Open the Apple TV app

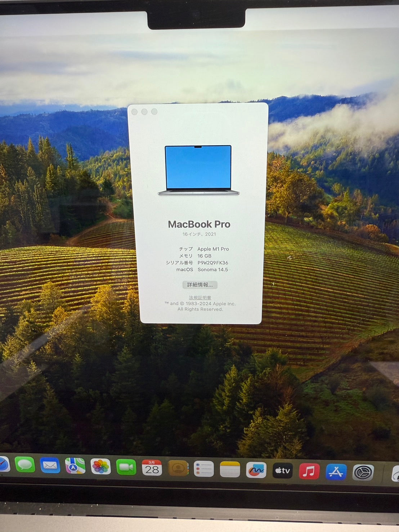point(283,468)
